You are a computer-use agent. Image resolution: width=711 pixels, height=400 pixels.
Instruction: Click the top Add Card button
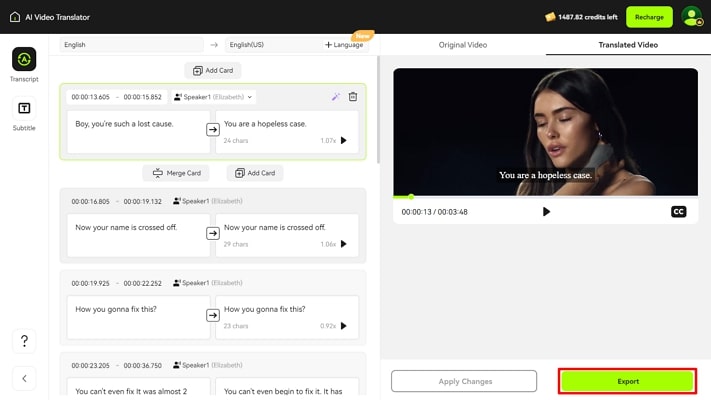213,71
